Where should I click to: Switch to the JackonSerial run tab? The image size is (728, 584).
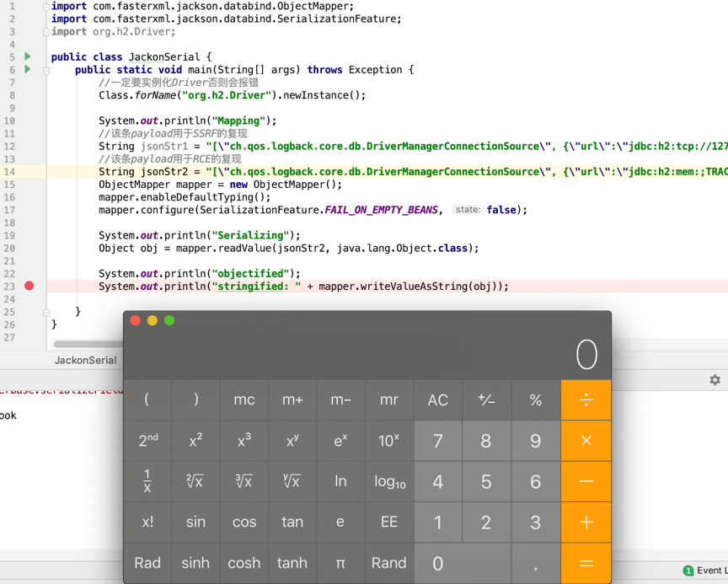pyautogui.click(x=85, y=360)
